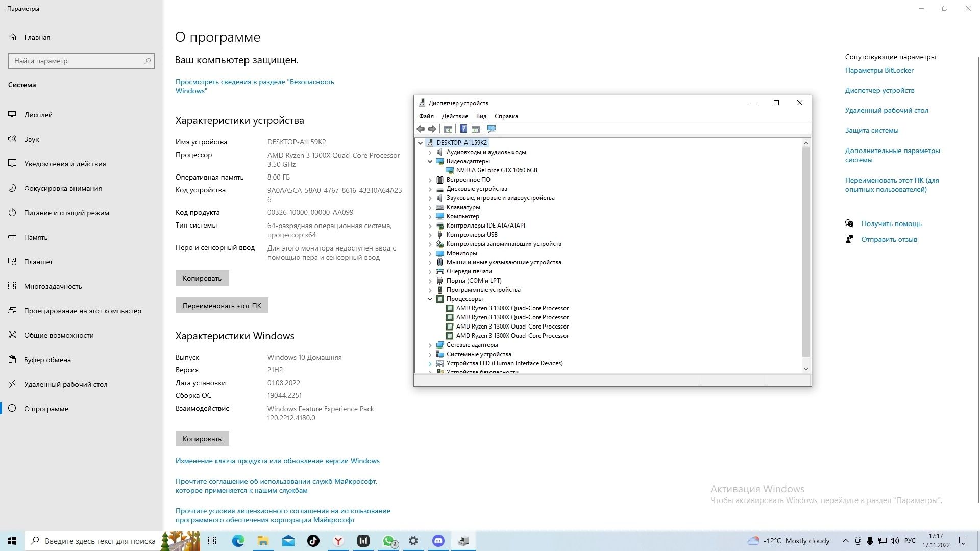Click the Device Manager vertical scrollbar thumb

pos(806,252)
